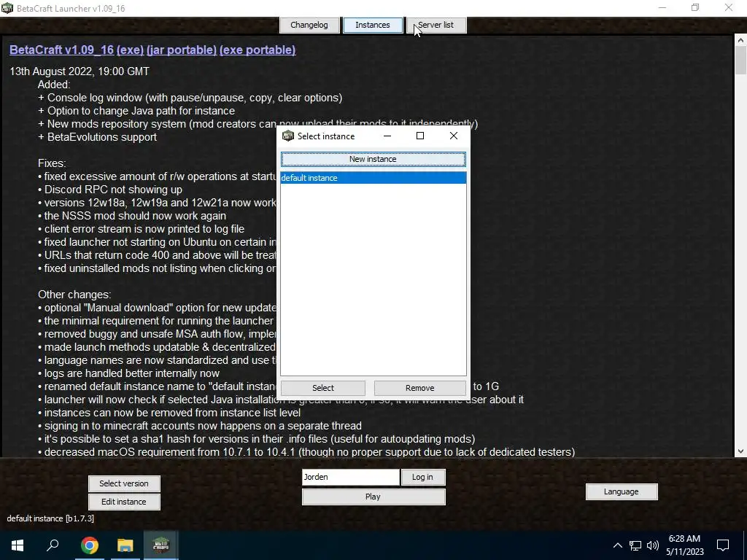747x560 pixels.
Task: Minimize the Select instance dialog
Action: (387, 136)
